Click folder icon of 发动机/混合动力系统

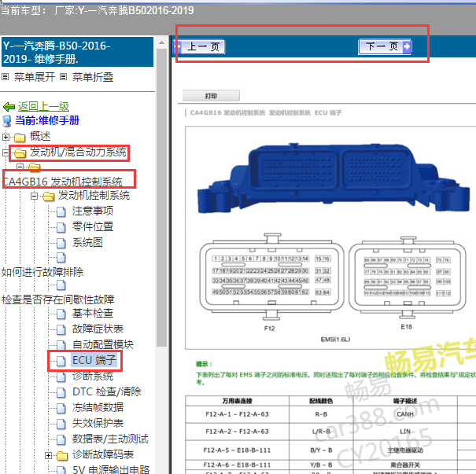point(20,152)
